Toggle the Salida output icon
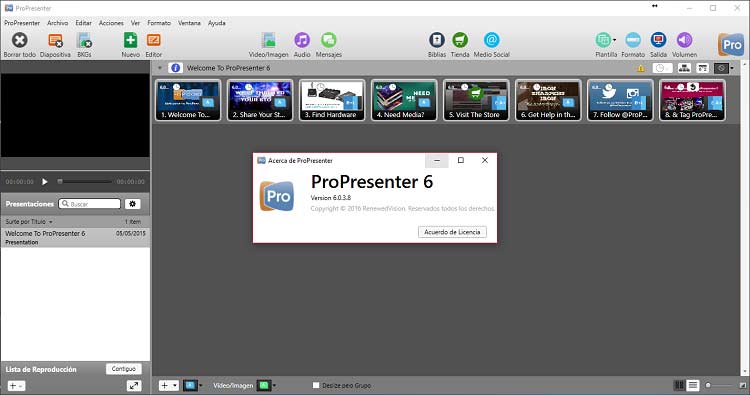 coord(658,40)
